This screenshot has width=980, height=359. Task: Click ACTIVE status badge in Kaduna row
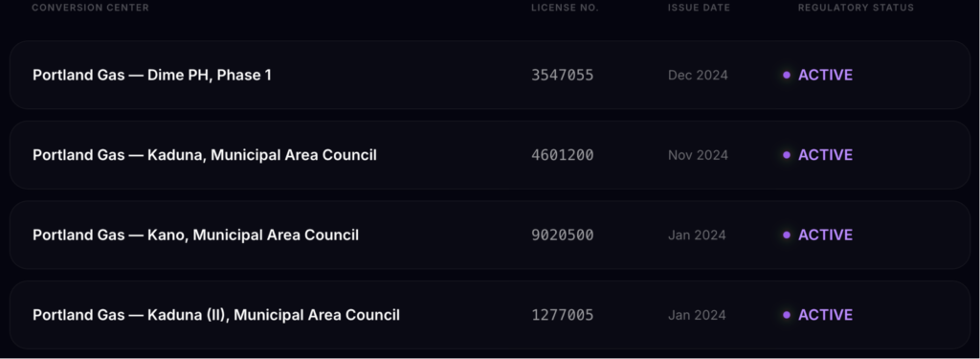818,155
